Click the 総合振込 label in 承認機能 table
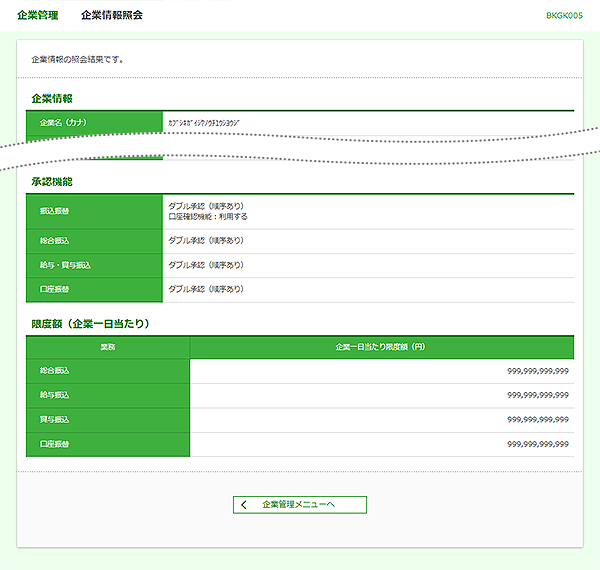The height and width of the screenshot is (570, 600). pos(54,241)
